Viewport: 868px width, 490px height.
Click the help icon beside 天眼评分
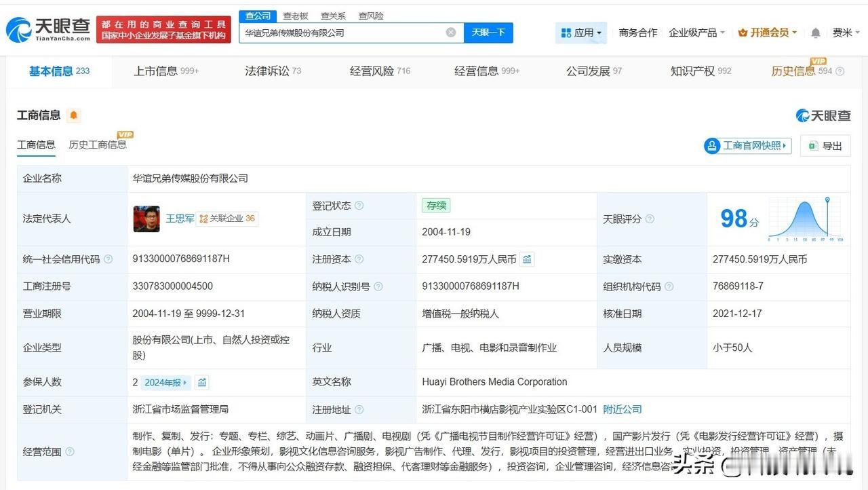pos(650,219)
